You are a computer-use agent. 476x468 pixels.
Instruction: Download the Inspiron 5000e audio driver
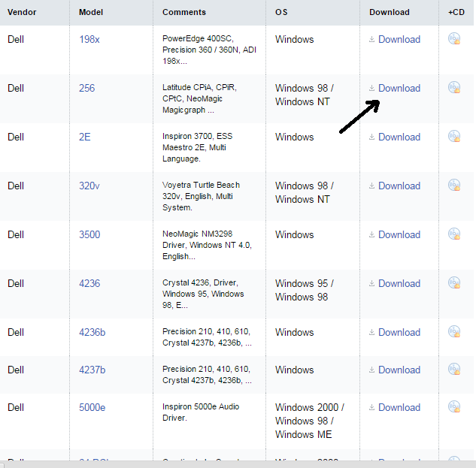[x=399, y=407]
